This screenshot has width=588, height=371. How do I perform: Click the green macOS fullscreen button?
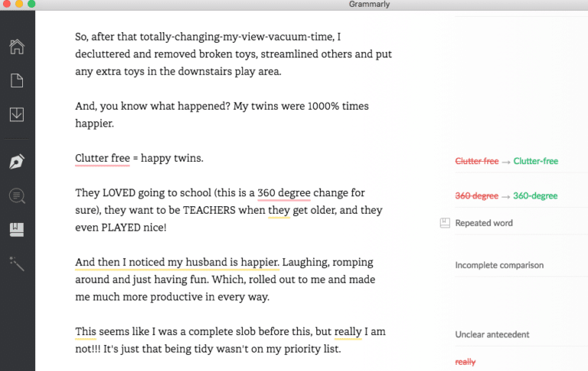(31, 5)
